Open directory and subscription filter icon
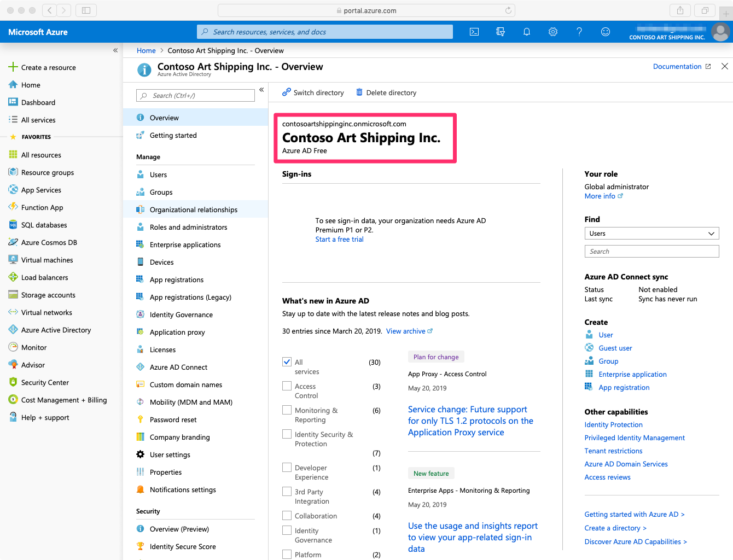 coord(501,32)
